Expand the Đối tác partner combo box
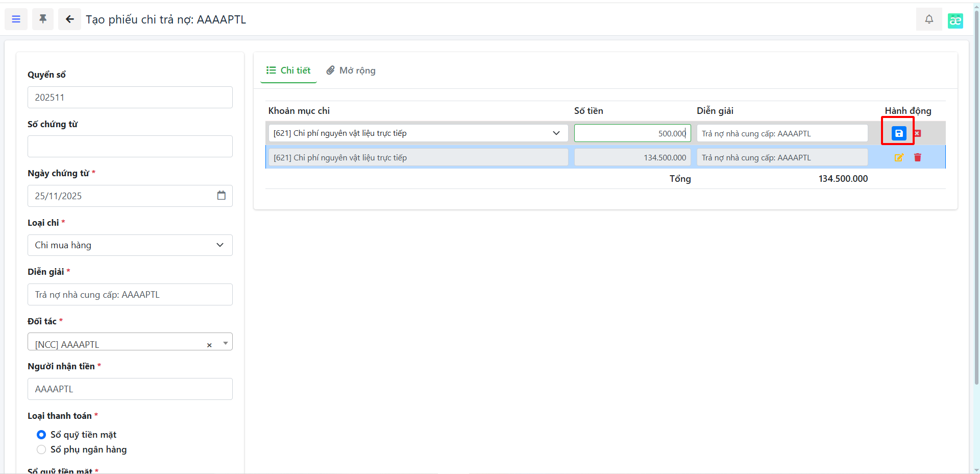Image resolution: width=980 pixels, height=474 pixels. pos(225,343)
